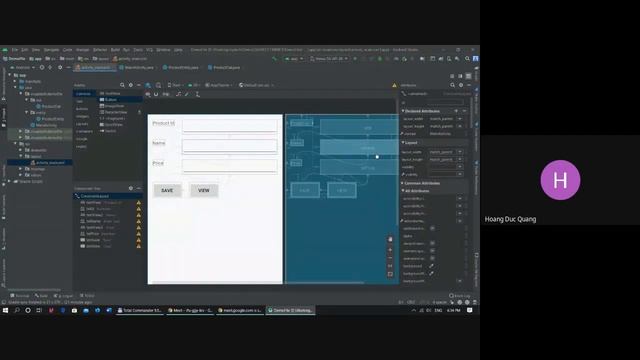This screenshot has height=360, width=640.
Task: Open Palette panel settings gear
Action: click(x=131, y=85)
